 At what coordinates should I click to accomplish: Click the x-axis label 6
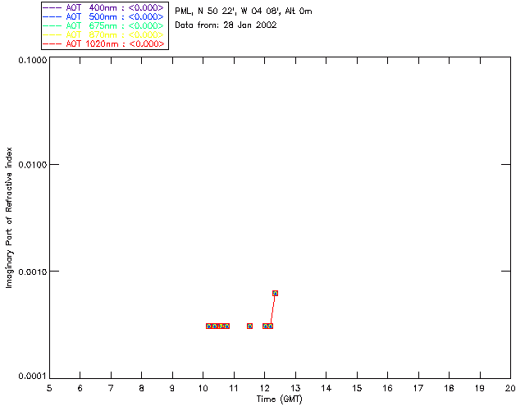tap(80, 388)
